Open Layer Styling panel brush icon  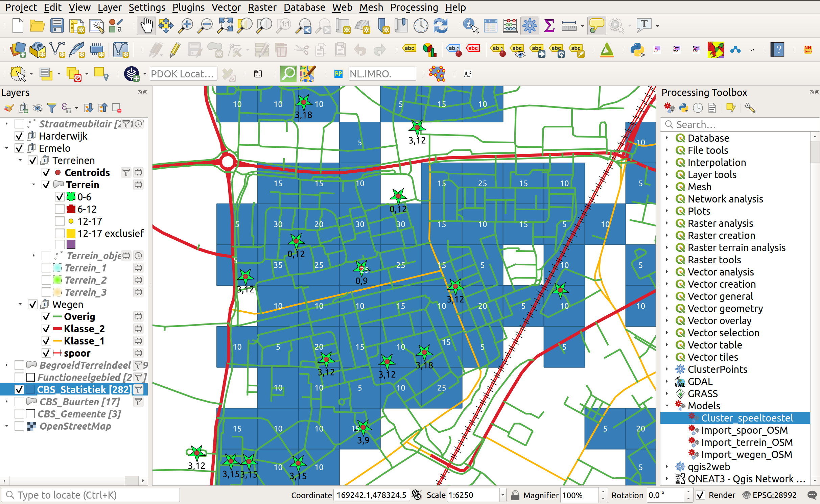(x=9, y=108)
